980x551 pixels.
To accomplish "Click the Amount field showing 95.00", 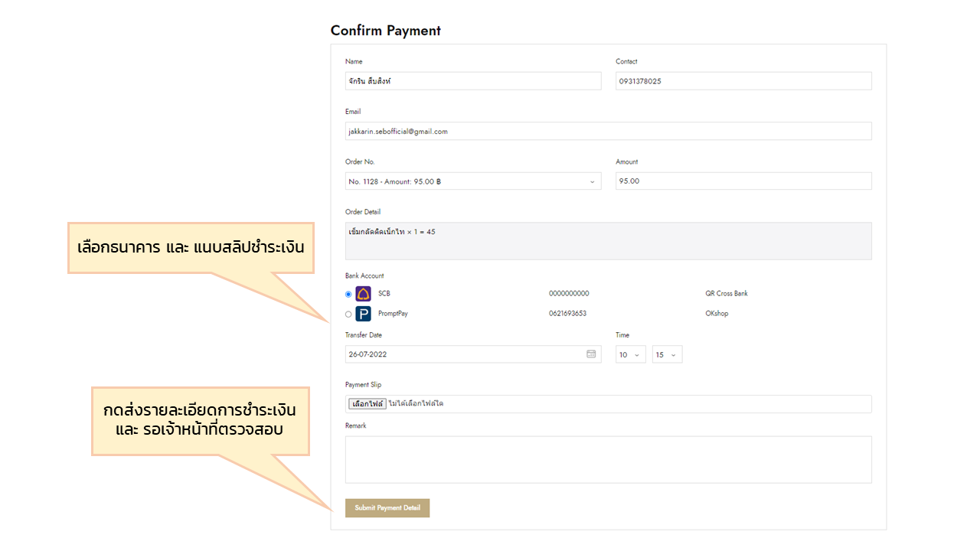I will coord(743,181).
